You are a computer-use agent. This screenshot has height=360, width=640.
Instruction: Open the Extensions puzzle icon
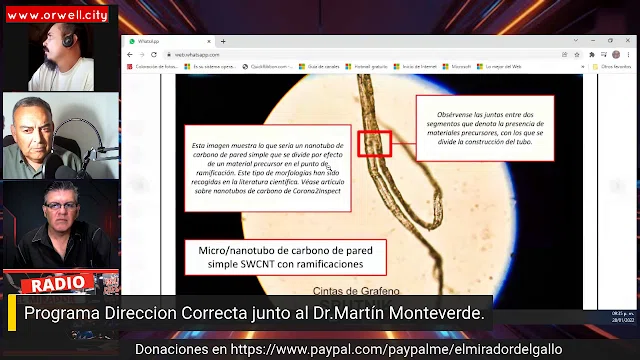click(592, 55)
